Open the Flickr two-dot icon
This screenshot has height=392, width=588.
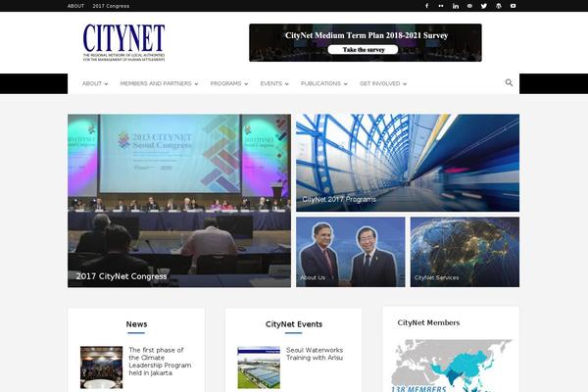441,6
